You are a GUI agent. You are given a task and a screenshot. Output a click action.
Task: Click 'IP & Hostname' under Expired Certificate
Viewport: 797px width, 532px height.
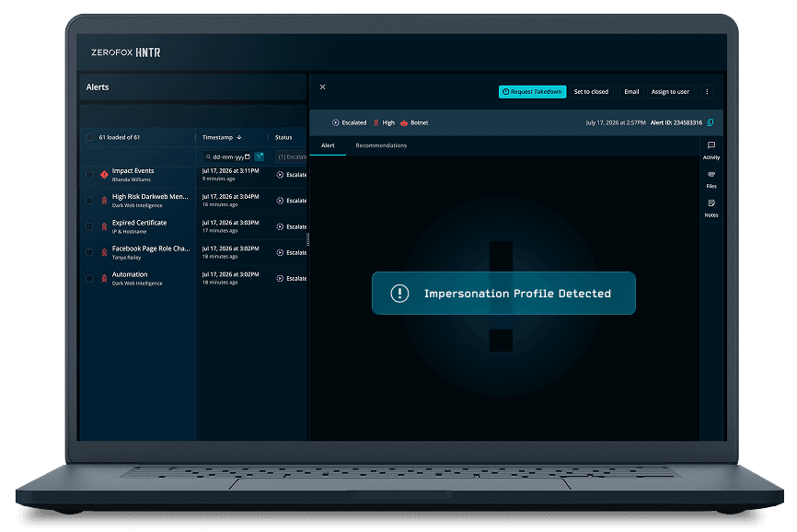tap(129, 232)
